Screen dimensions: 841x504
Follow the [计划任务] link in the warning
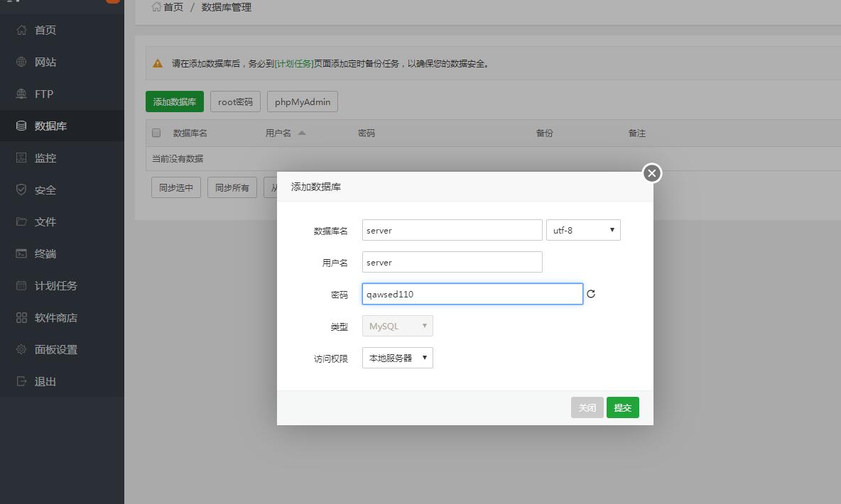pyautogui.click(x=293, y=63)
